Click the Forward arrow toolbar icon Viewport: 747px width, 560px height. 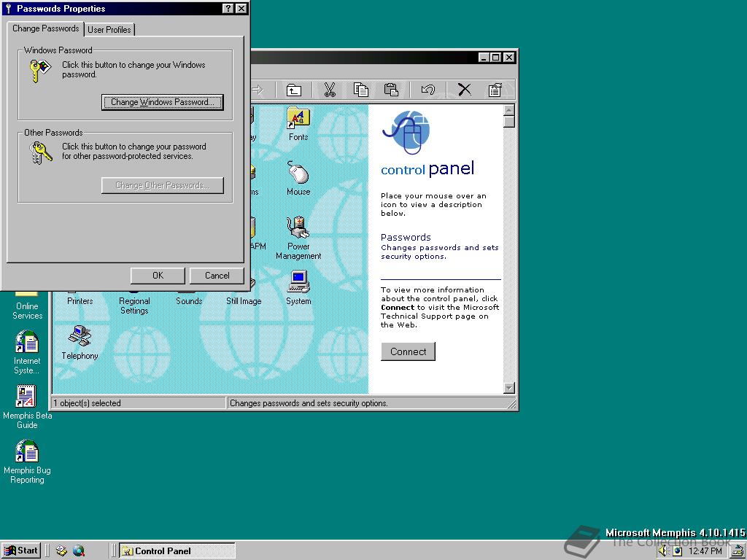(258, 90)
